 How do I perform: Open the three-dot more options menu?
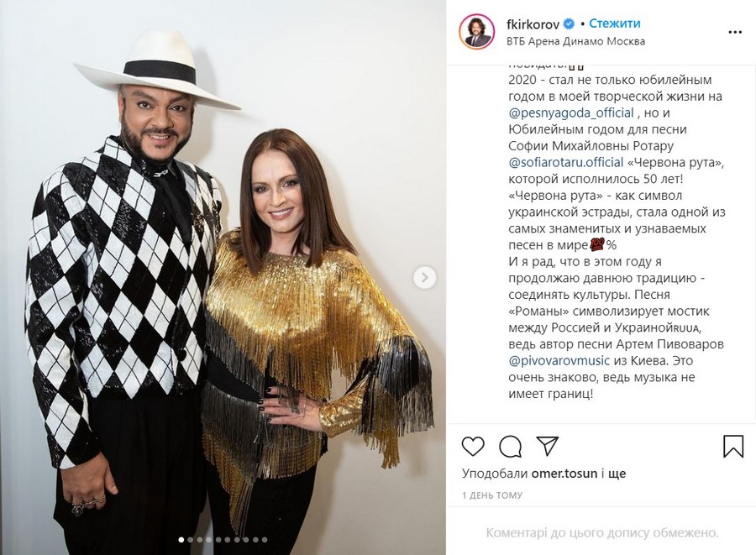735,32
